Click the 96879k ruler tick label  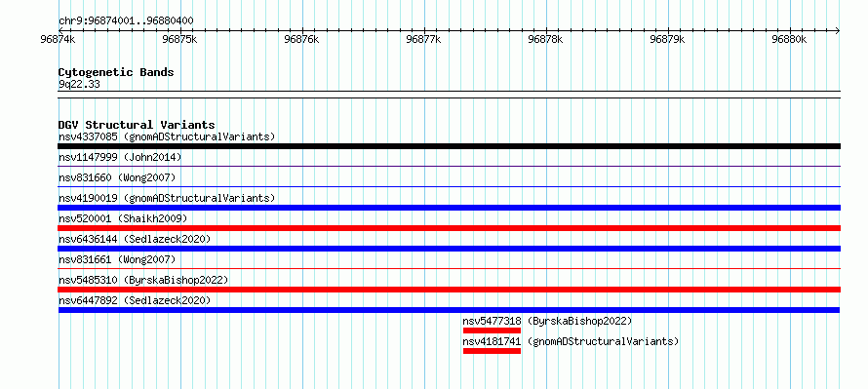point(667,39)
